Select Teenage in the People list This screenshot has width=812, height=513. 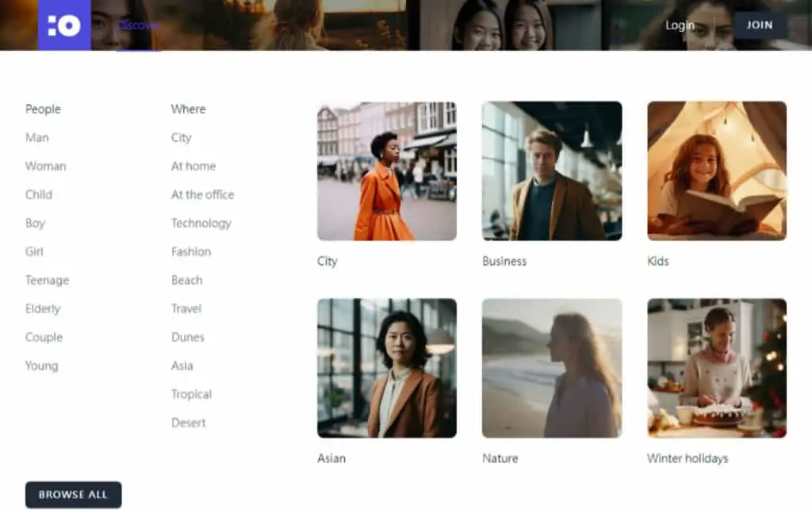(x=47, y=281)
